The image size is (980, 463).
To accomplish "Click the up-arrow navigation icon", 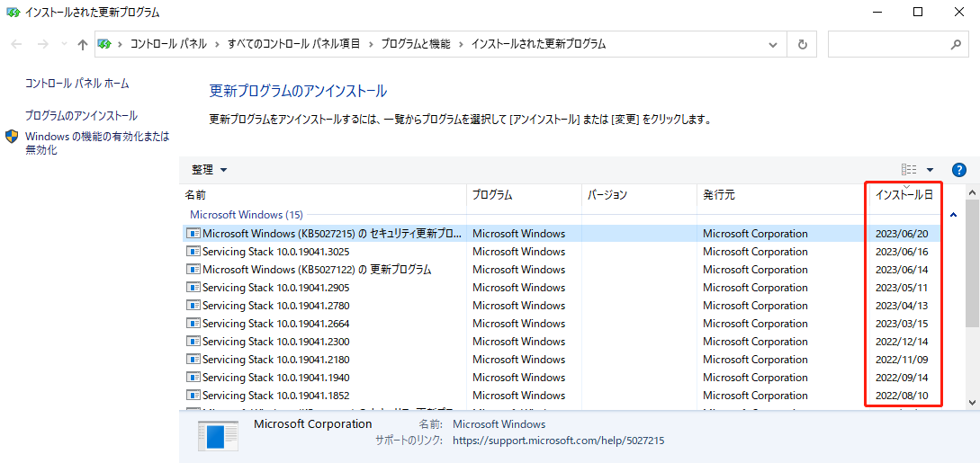I will pyautogui.click(x=83, y=44).
